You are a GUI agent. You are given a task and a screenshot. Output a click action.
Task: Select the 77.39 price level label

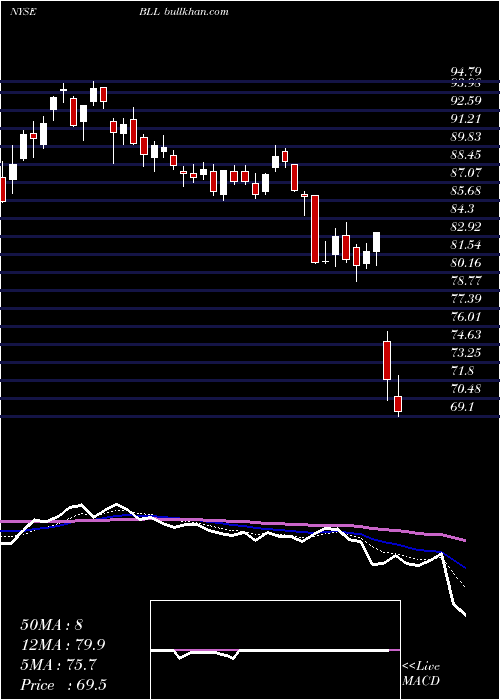pos(465,299)
